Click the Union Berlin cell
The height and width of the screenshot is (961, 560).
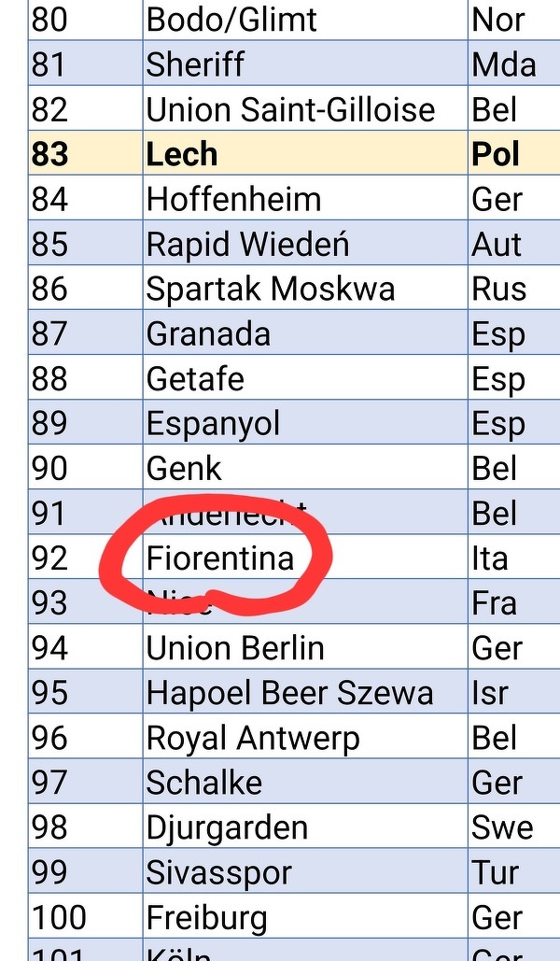point(235,648)
